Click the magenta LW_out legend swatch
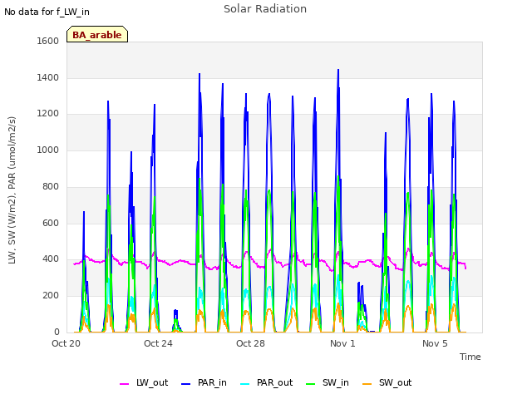 click(124, 384)
